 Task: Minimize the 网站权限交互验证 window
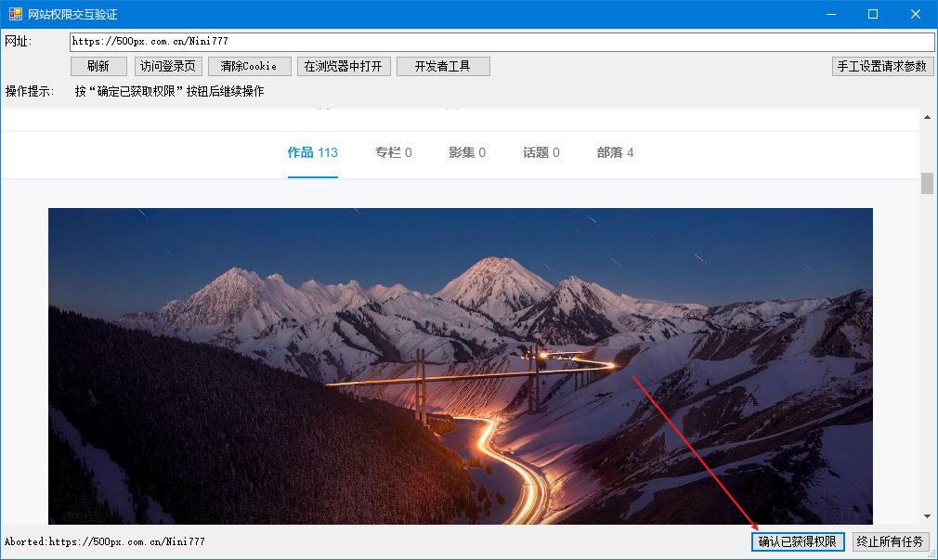(x=831, y=14)
